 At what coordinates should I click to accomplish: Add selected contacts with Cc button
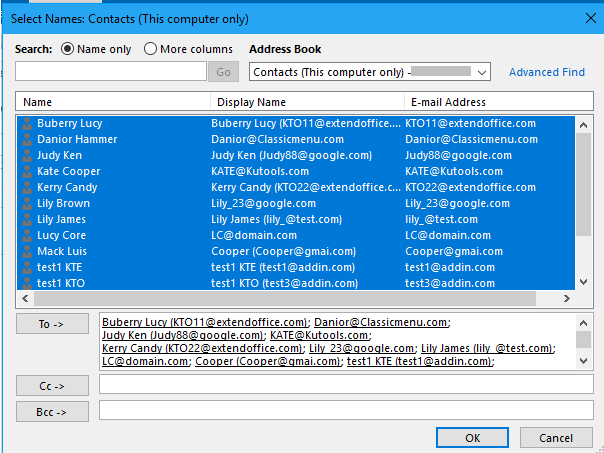tap(52, 385)
